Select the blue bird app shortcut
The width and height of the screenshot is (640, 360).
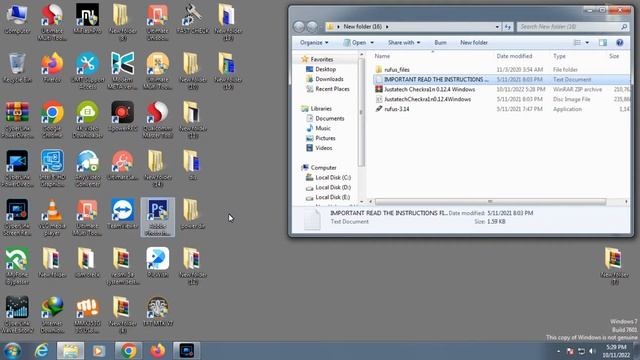158,263
